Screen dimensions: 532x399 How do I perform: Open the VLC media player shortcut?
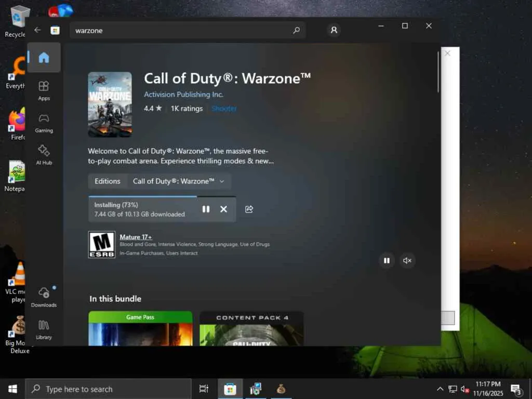pyautogui.click(x=16, y=282)
